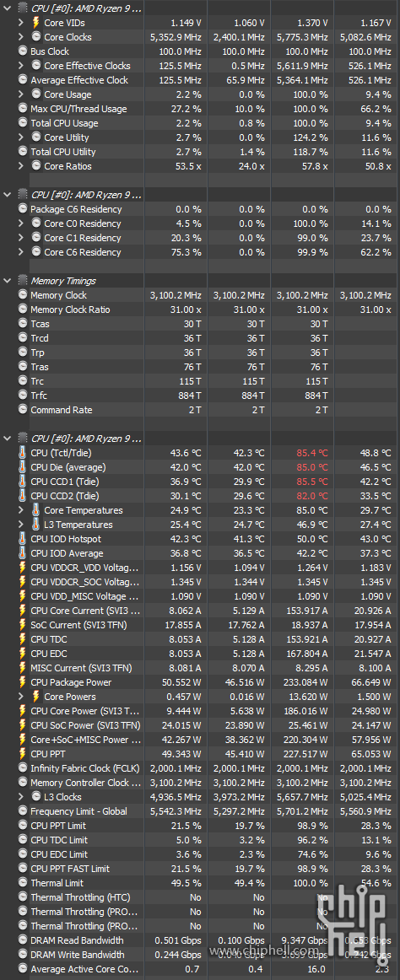Collapse the CPU section containing Package C6 Residency
This screenshot has height=980, width=400.
click(8, 195)
